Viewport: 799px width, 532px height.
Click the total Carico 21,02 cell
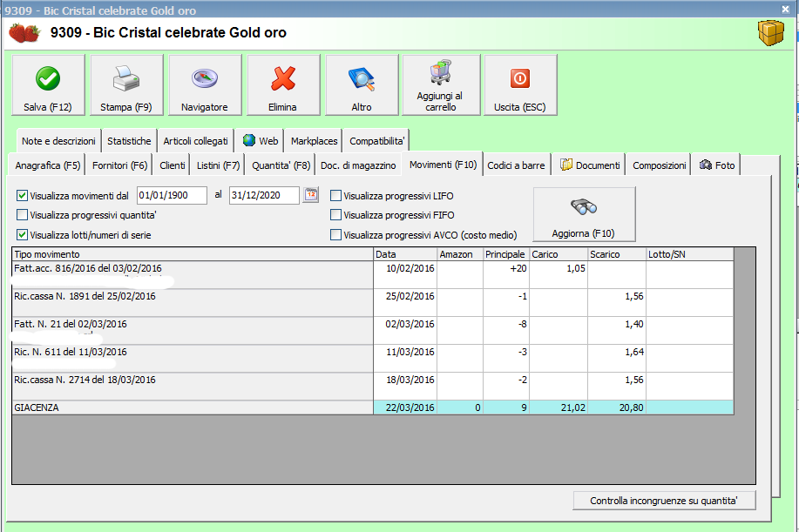click(559, 407)
